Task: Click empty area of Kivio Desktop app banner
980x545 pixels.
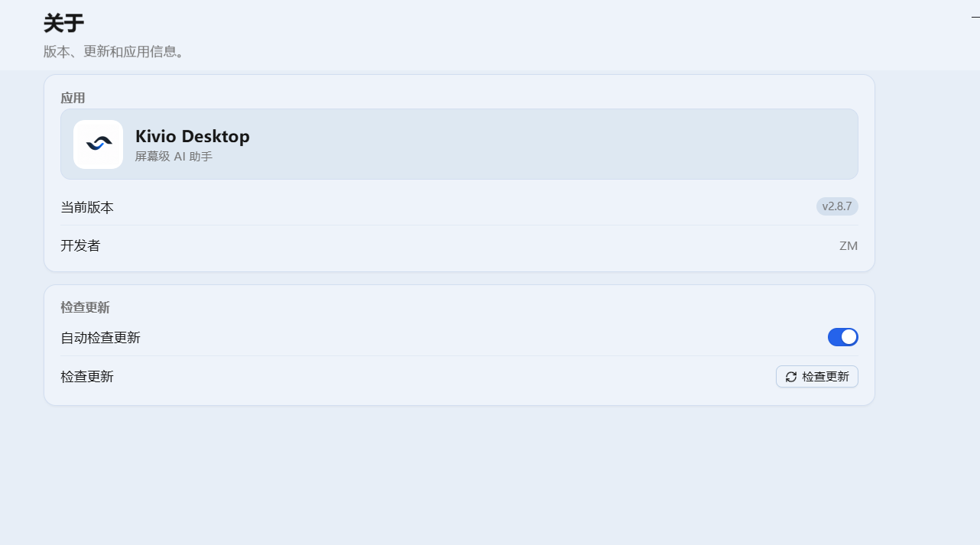Action: click(535, 144)
